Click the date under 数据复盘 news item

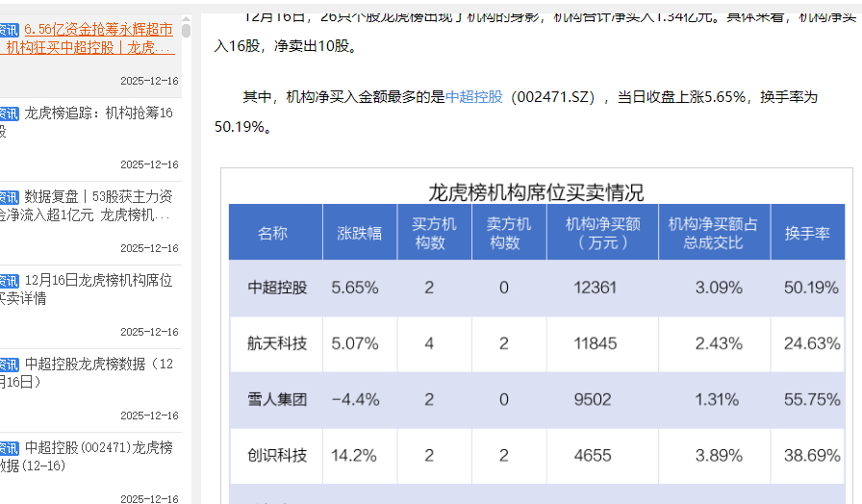coord(149,248)
